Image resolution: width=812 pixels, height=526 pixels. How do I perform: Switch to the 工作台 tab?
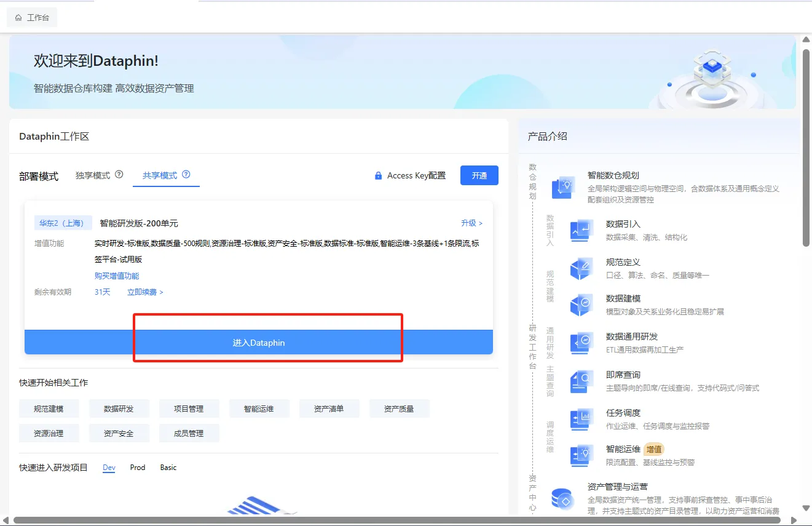[32, 18]
